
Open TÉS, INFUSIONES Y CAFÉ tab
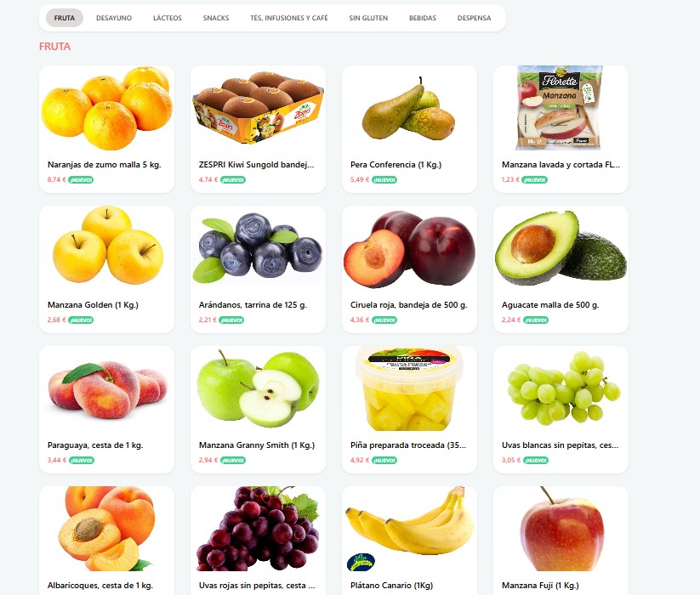pos(289,18)
